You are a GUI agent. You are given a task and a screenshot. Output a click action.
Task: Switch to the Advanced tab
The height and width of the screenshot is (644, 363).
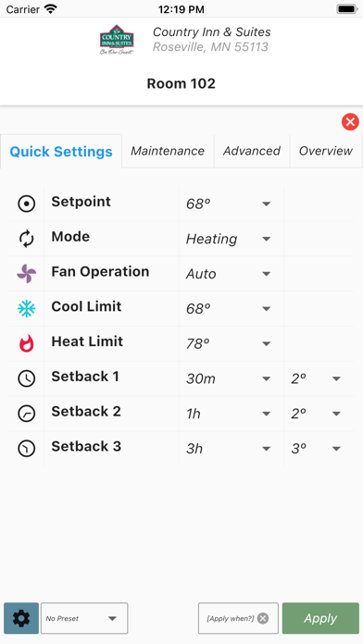click(x=252, y=151)
